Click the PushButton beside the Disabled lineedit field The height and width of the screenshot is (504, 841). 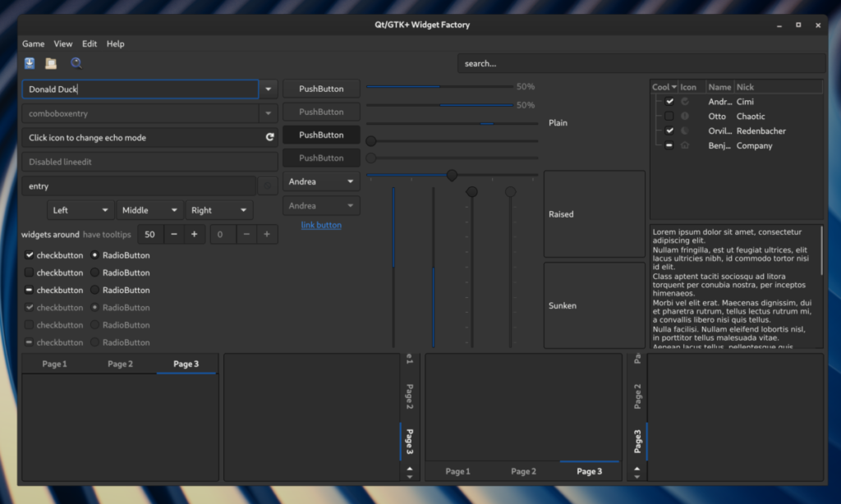click(321, 158)
